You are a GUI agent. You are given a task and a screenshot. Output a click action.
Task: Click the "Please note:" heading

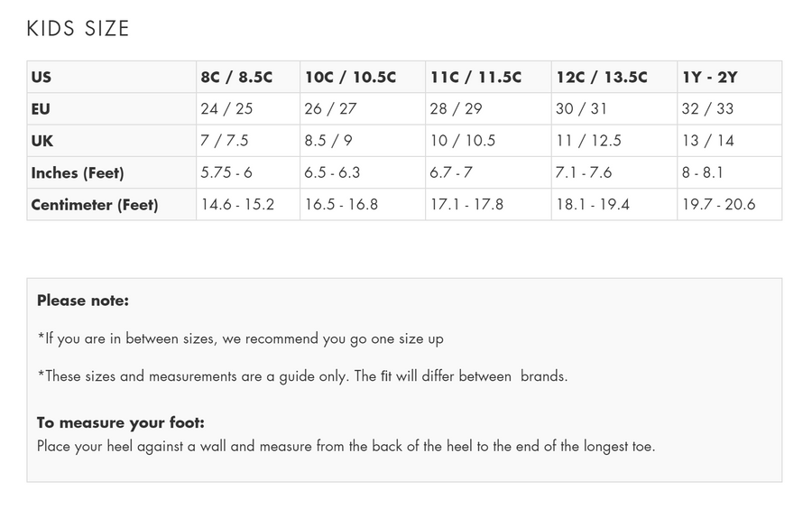(x=83, y=301)
